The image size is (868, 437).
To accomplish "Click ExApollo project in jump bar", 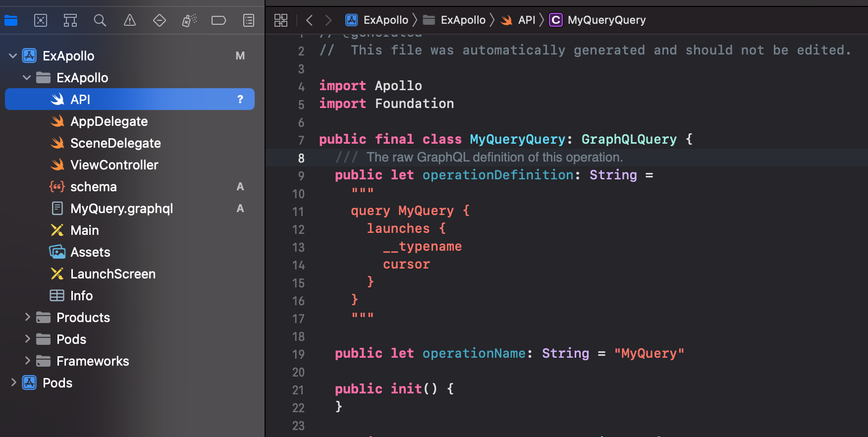I will (x=377, y=20).
